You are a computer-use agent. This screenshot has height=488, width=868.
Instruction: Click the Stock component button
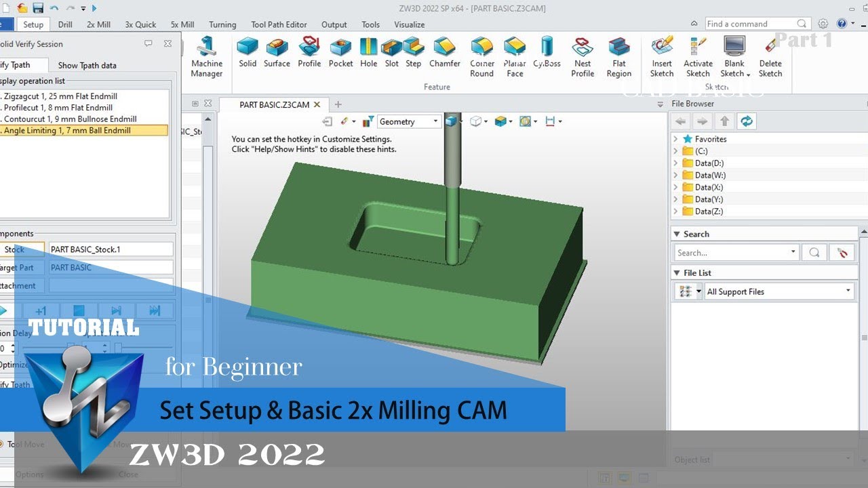[x=22, y=249]
